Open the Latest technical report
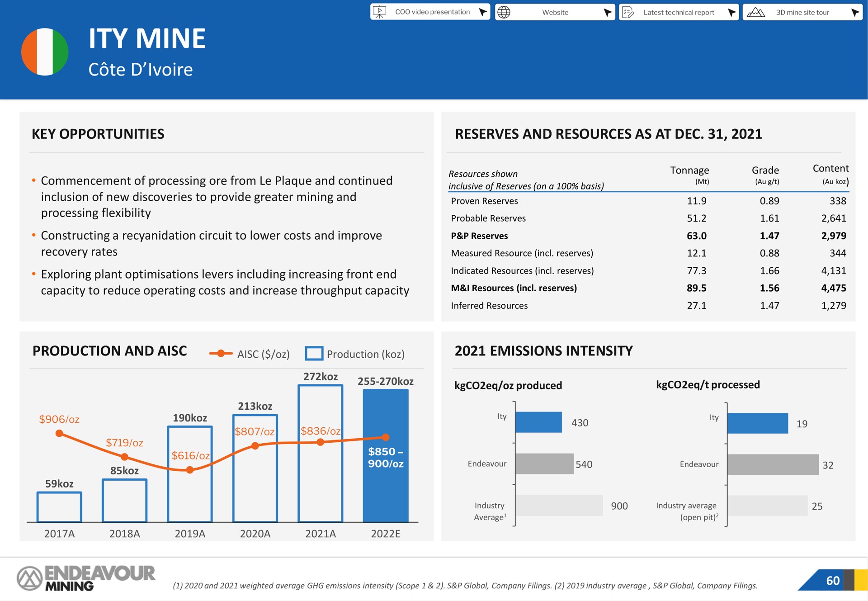Viewport: 868px width, 601px height. pyautogui.click(x=678, y=12)
